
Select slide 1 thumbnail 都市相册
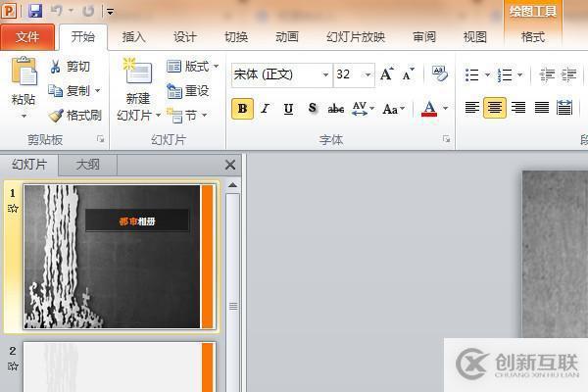[x=120, y=257]
